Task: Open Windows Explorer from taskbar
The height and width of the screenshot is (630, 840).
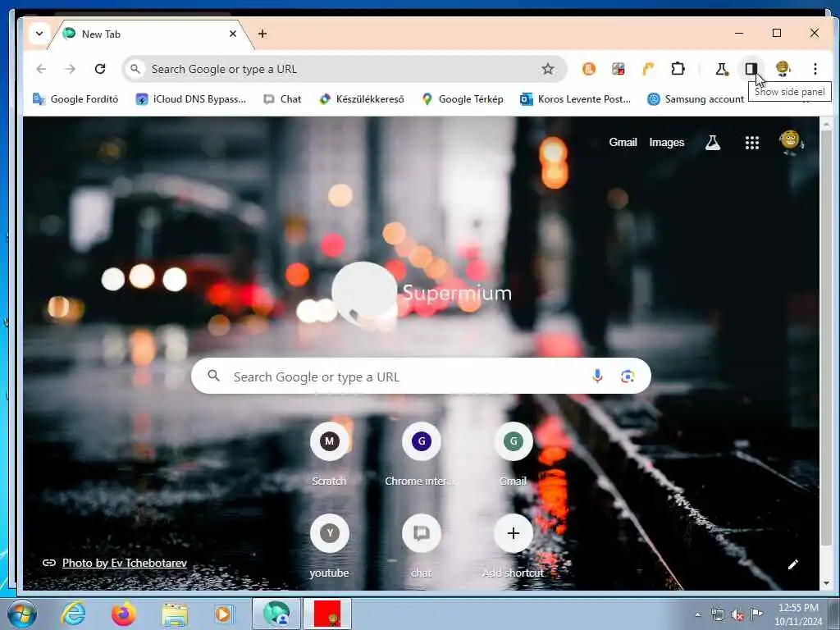Action: [175, 614]
